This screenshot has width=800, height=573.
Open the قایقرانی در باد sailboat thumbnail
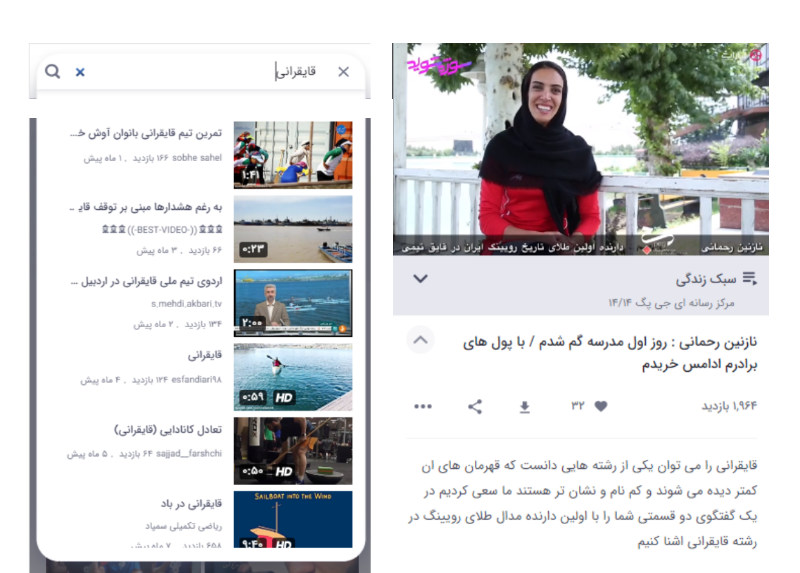pos(292,520)
